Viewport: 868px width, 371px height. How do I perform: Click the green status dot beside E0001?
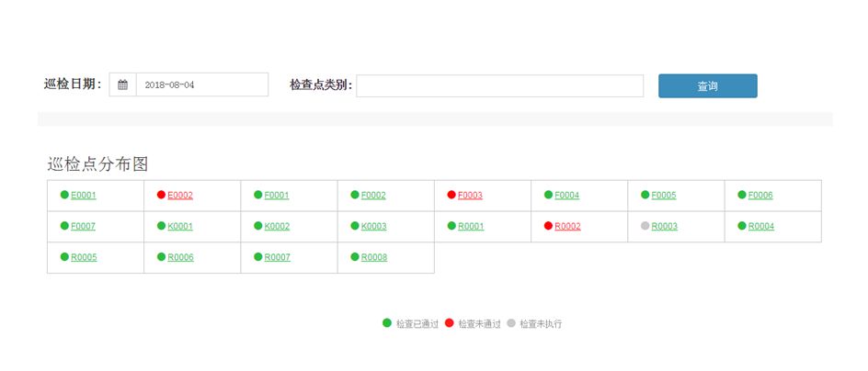point(64,195)
